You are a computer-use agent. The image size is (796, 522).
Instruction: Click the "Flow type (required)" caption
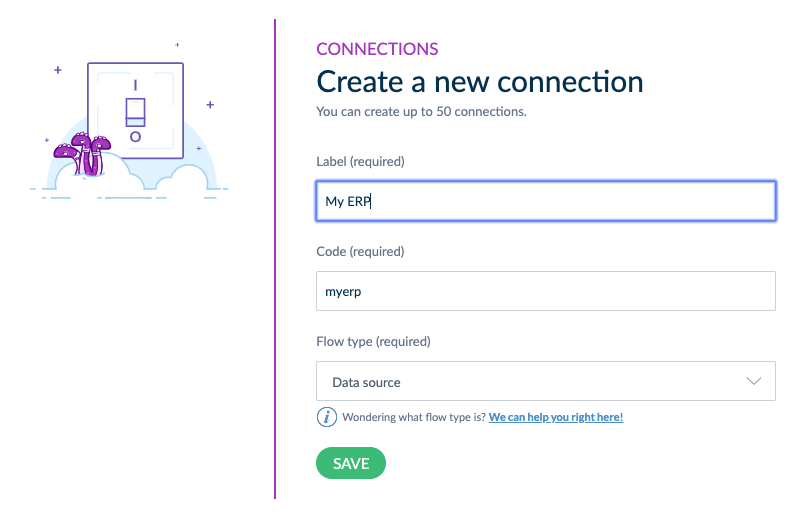373,341
